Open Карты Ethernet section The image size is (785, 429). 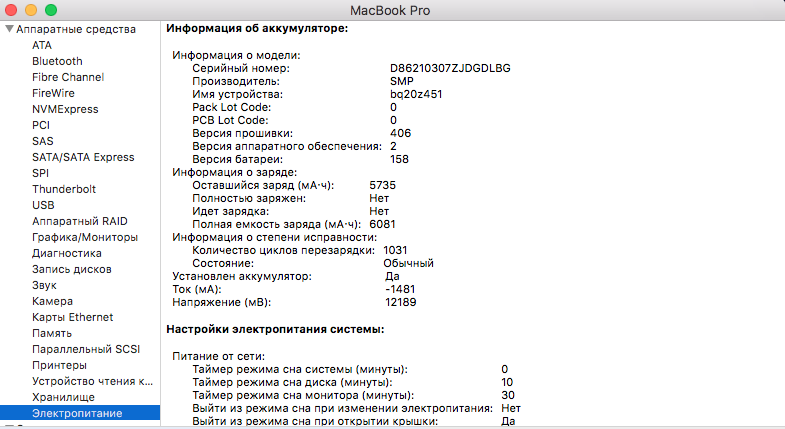(73, 317)
